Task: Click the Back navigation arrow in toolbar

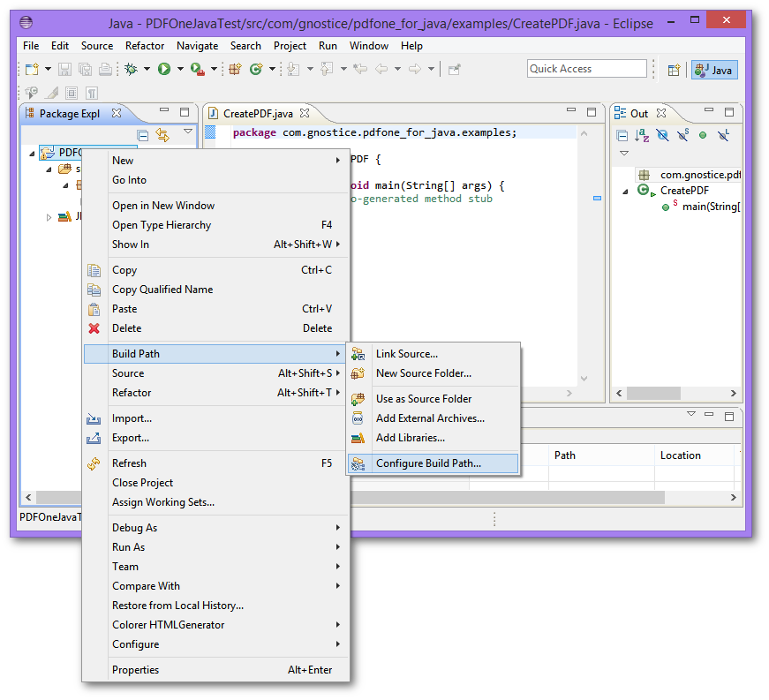Action: (381, 69)
